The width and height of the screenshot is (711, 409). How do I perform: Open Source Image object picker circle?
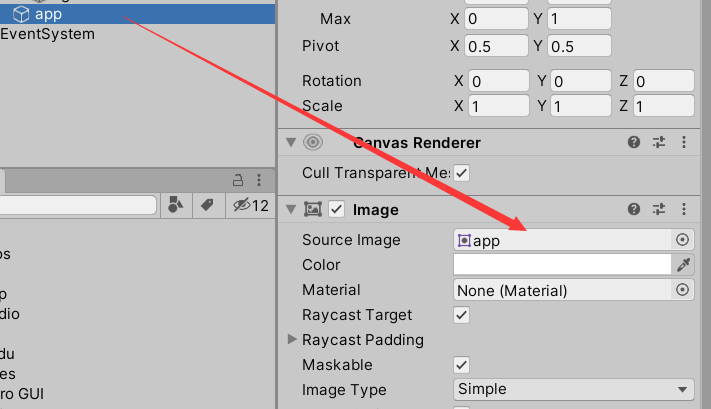click(x=682, y=240)
